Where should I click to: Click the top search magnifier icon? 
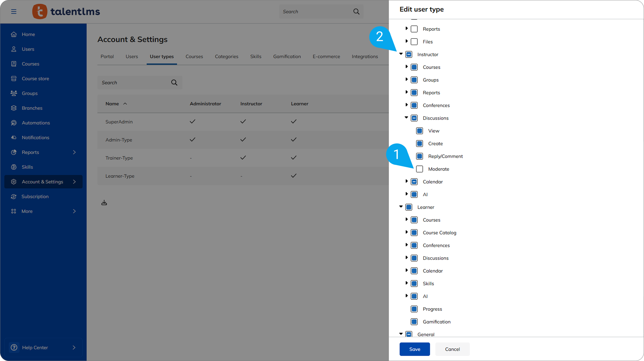[356, 11]
